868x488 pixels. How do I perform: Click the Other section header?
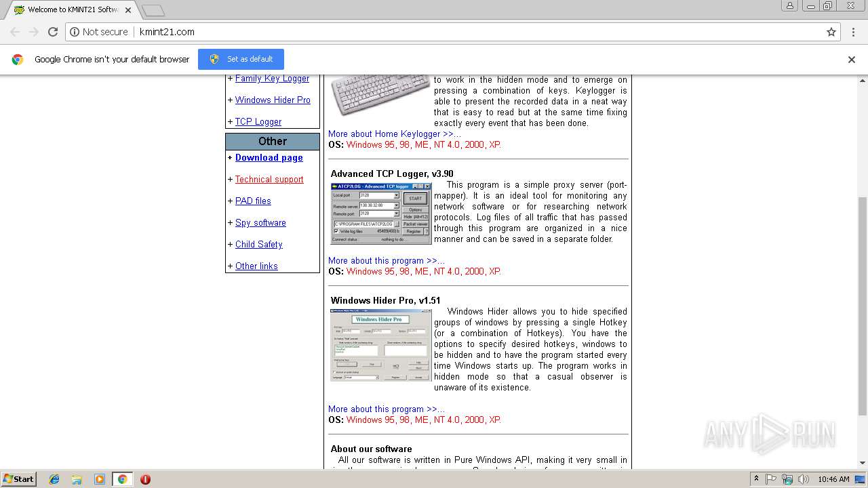click(273, 142)
